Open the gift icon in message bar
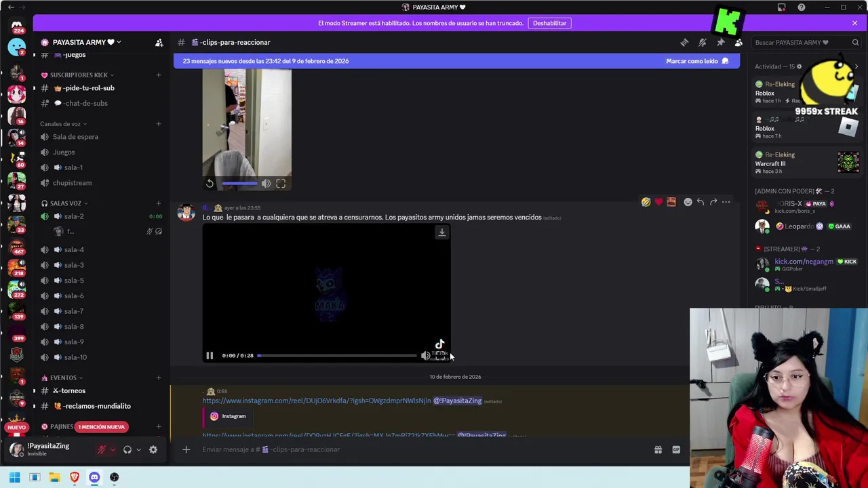Screen dimensions: 868x488 (658, 449)
